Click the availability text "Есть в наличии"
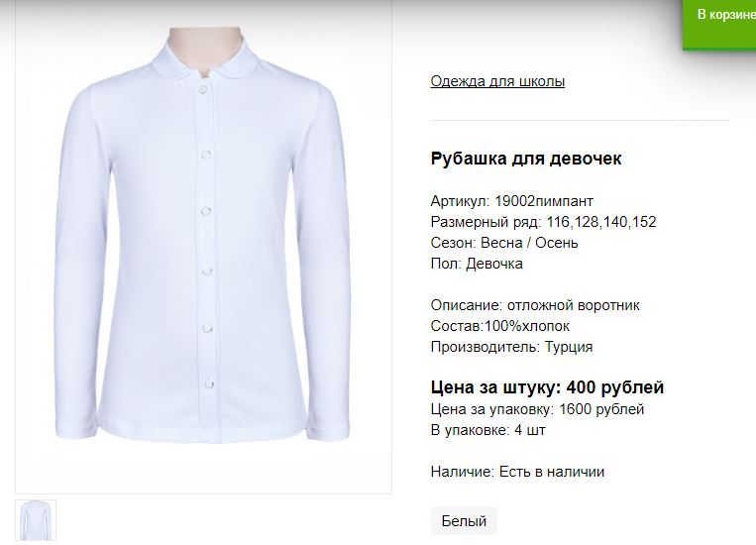 pos(552,472)
